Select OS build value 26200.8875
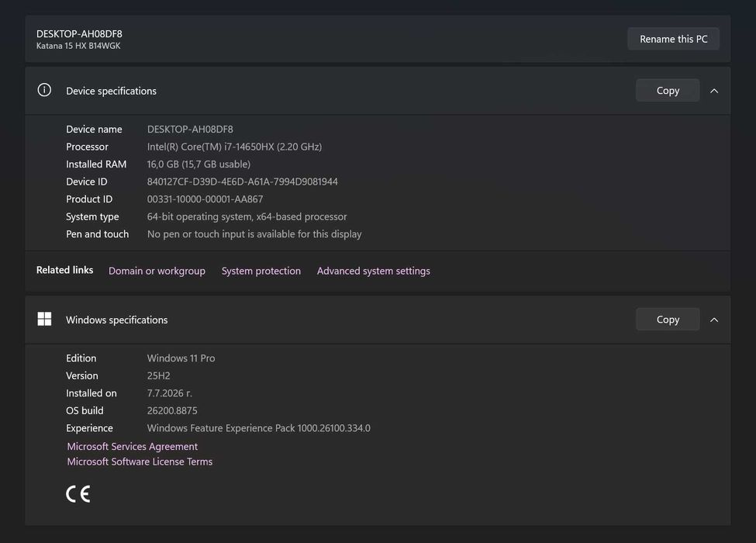Screen dimensions: 756x543 pyautogui.click(x=172, y=411)
